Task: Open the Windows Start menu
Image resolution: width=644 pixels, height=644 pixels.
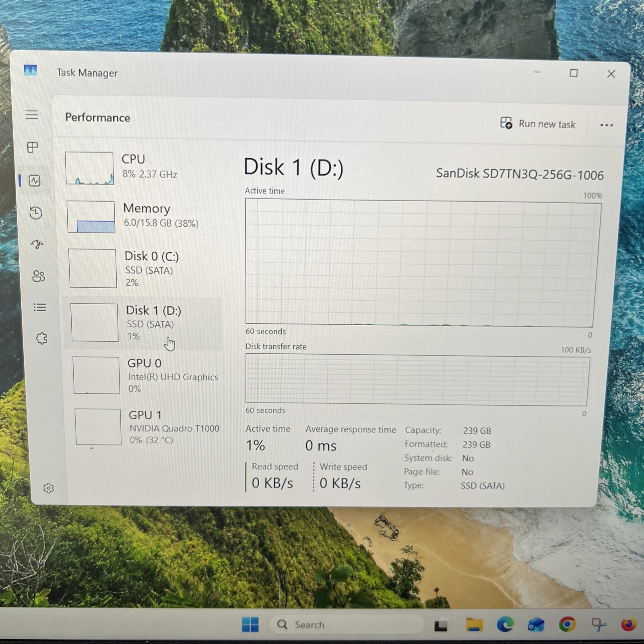Action: pyautogui.click(x=250, y=624)
